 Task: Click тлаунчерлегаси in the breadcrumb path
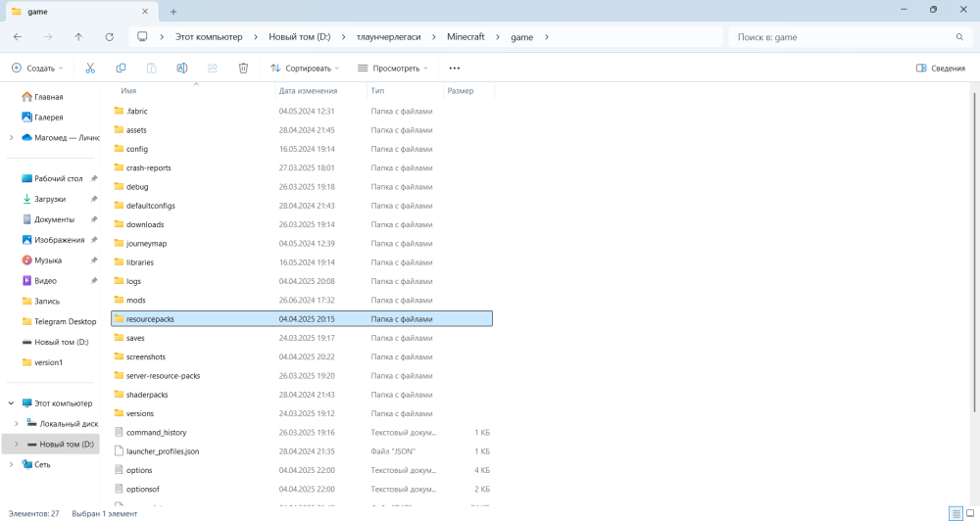point(389,37)
